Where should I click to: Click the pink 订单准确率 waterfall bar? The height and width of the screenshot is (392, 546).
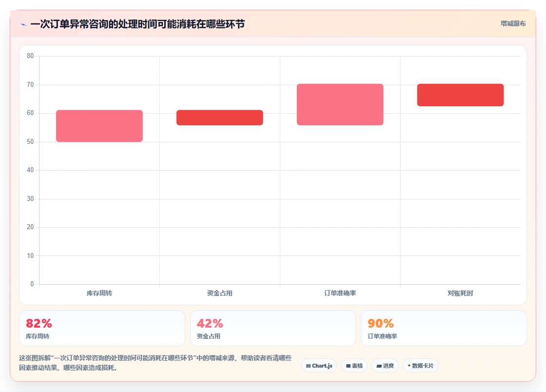340,104
